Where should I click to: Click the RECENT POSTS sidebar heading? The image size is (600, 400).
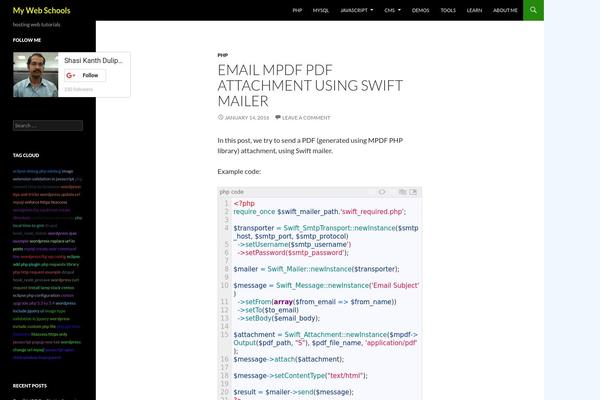click(x=30, y=386)
